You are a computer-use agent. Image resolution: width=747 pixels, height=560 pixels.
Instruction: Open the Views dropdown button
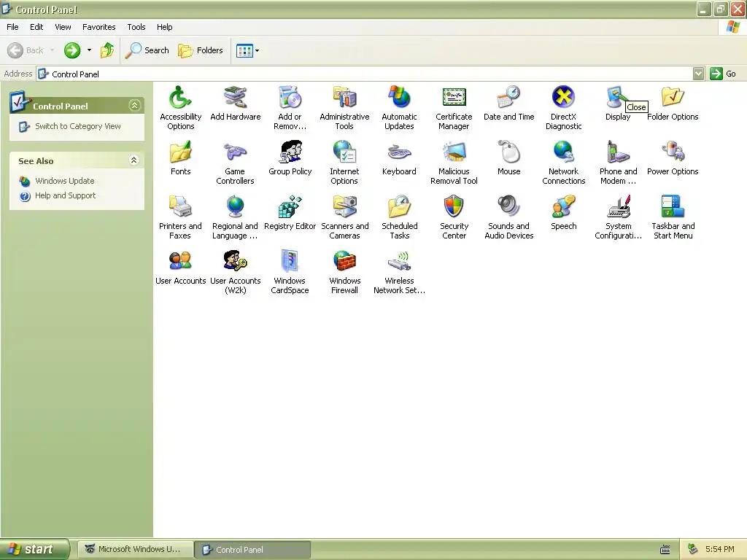tap(248, 50)
